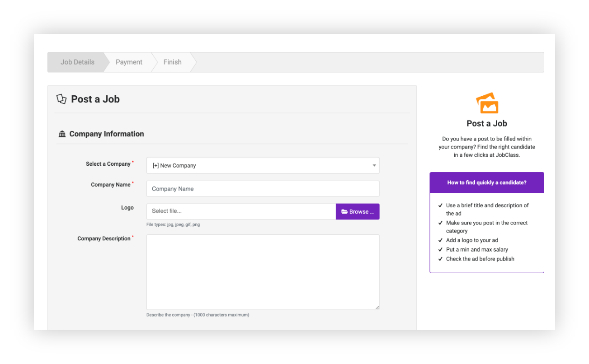This screenshot has width=589, height=364.
Task: Click checkmark beside 'Use a brief title' tip
Action: click(x=440, y=205)
